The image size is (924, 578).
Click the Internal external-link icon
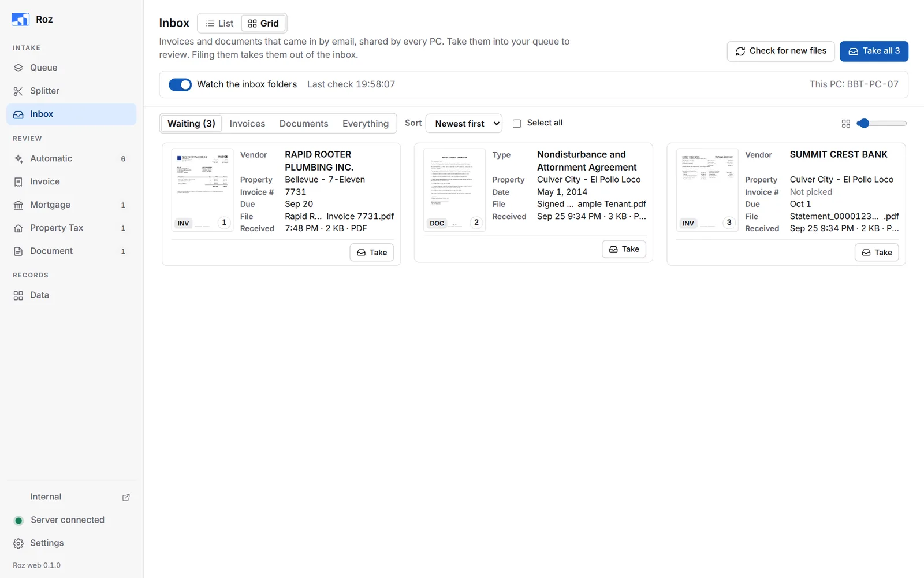tap(126, 497)
